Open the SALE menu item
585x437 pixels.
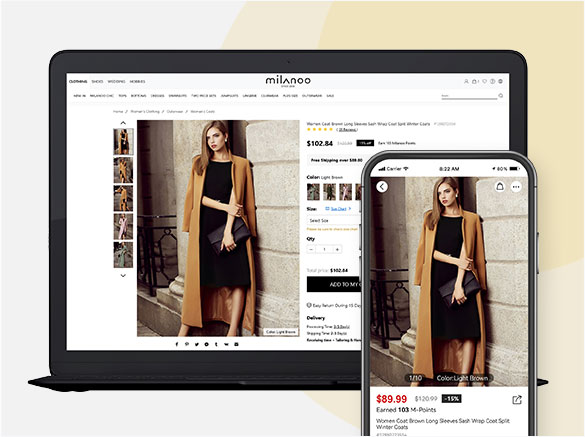point(330,96)
